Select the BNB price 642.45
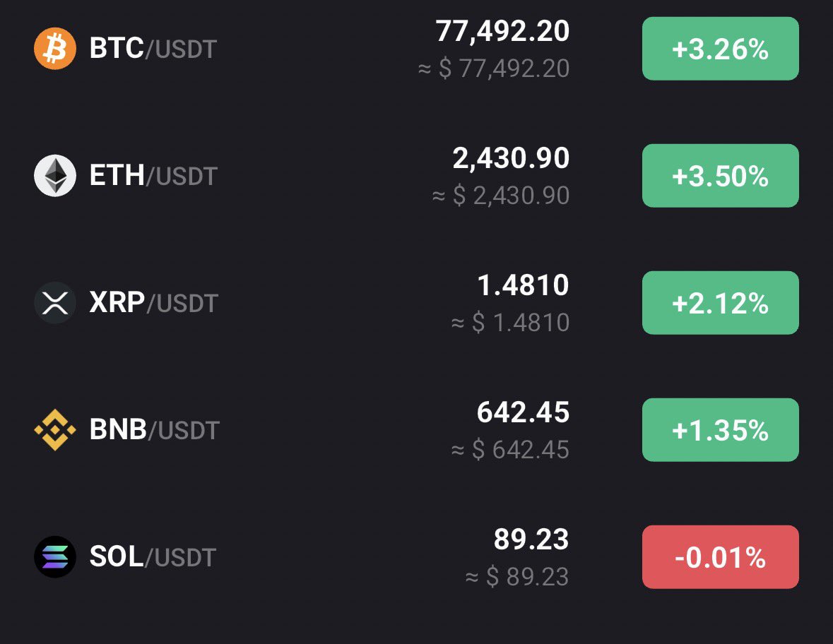The height and width of the screenshot is (644, 833). tap(523, 412)
